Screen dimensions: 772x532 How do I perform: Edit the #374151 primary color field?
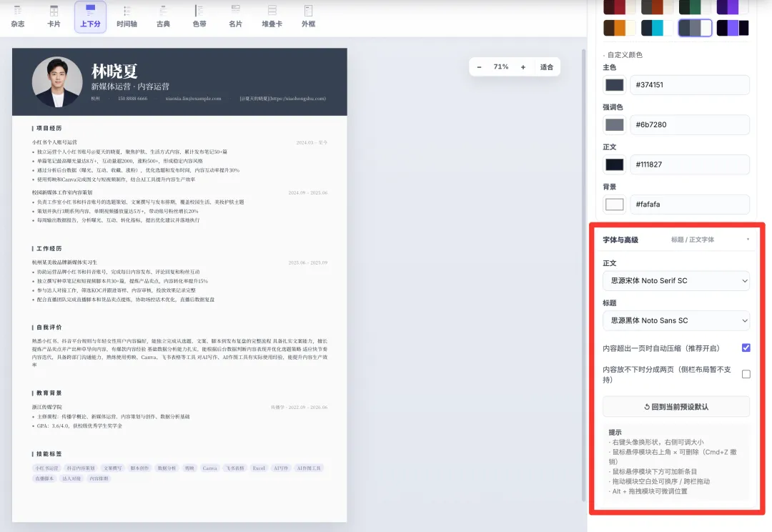[690, 84]
